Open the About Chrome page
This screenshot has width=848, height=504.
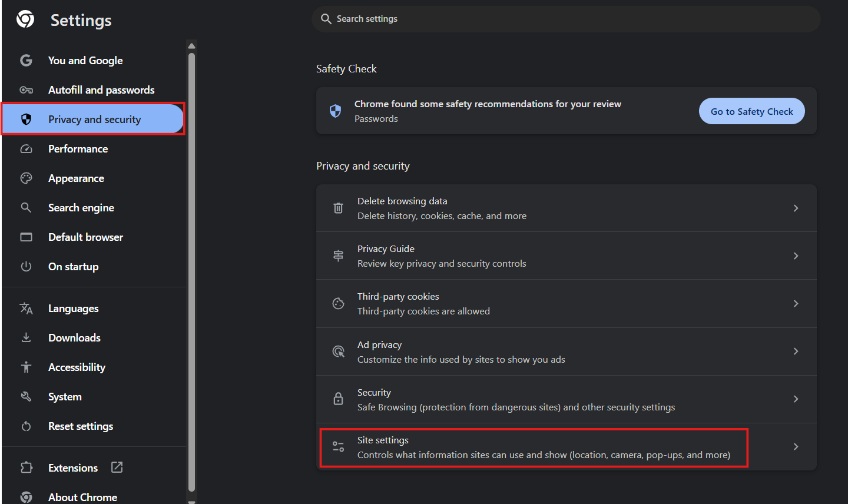click(82, 497)
